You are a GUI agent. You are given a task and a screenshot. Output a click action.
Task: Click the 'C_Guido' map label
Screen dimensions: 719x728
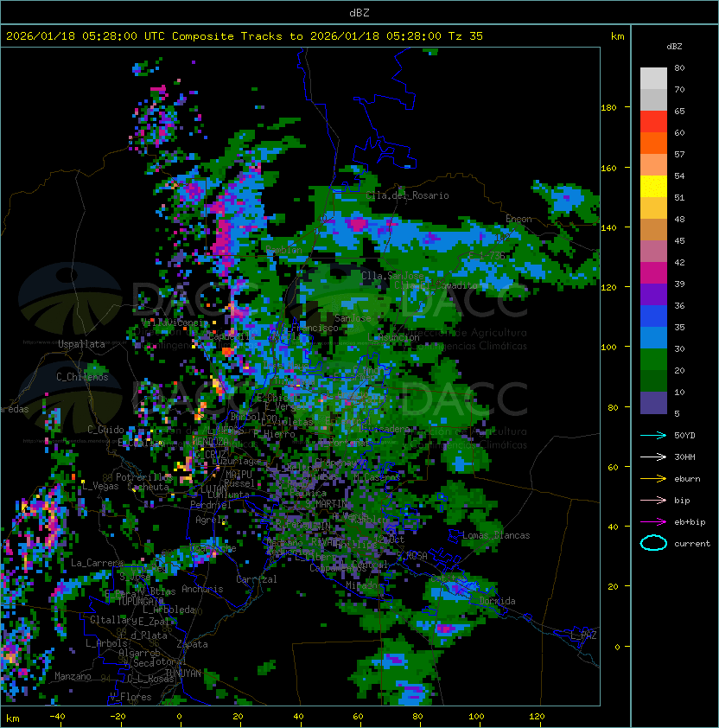point(105,430)
